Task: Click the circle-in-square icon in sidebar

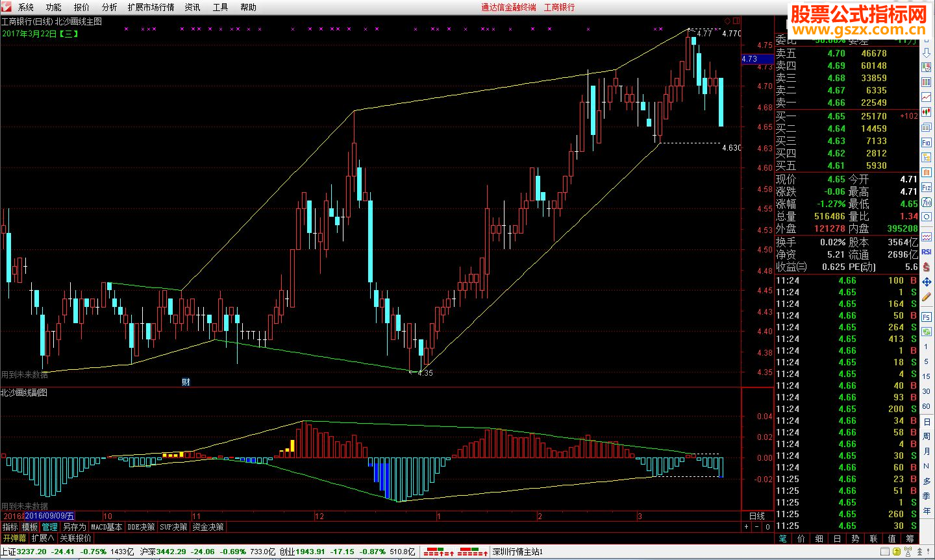Action: [x=927, y=217]
